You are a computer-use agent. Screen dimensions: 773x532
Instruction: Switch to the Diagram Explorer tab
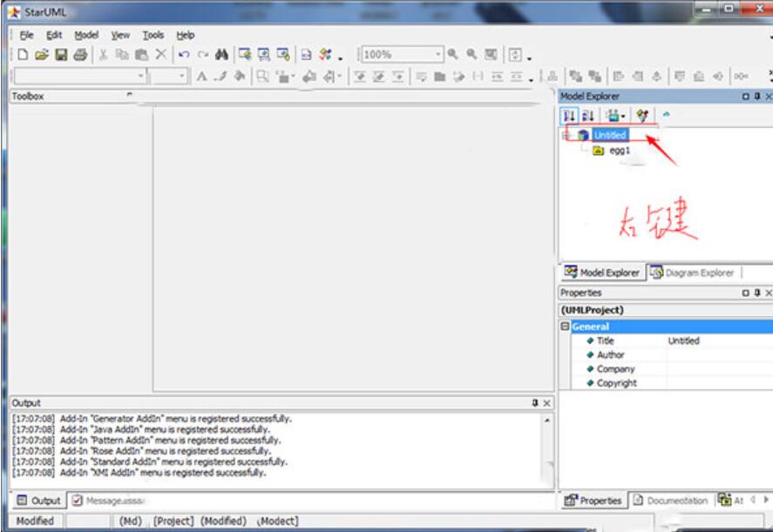[x=693, y=273]
